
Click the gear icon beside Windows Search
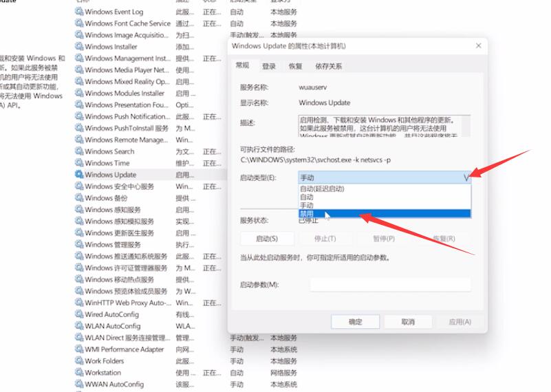[x=79, y=151]
